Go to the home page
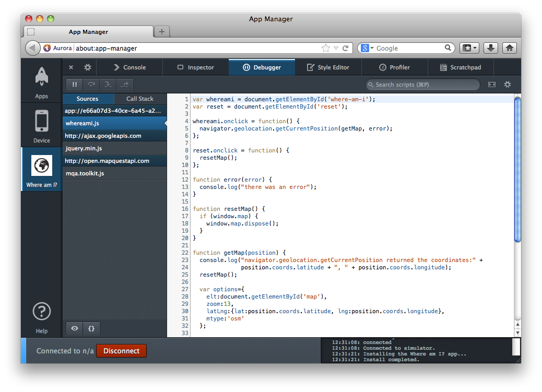 pyautogui.click(x=510, y=48)
